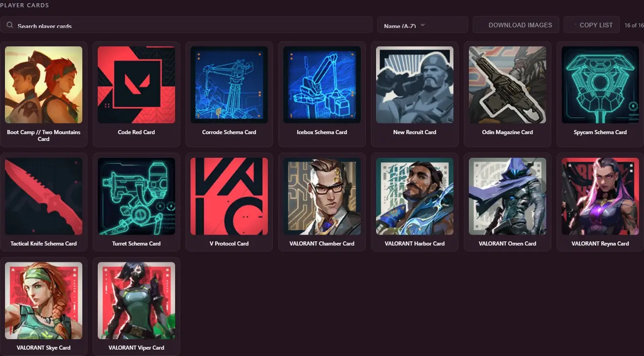Select the VALORANT Reyna card portrait

click(600, 196)
